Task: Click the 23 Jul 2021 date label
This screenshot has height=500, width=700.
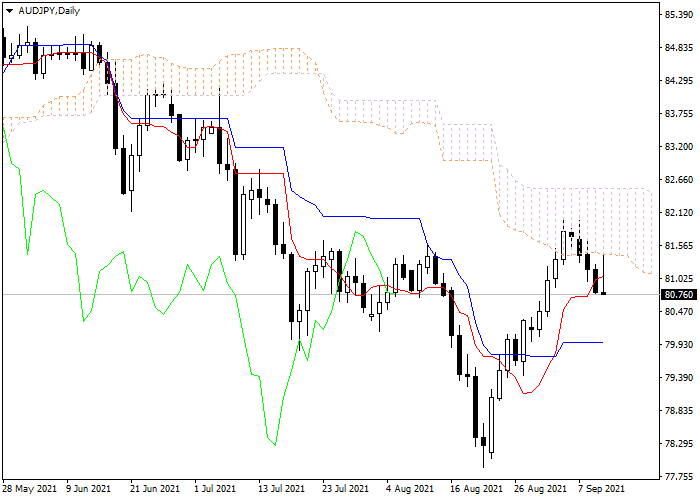Action: [346, 489]
